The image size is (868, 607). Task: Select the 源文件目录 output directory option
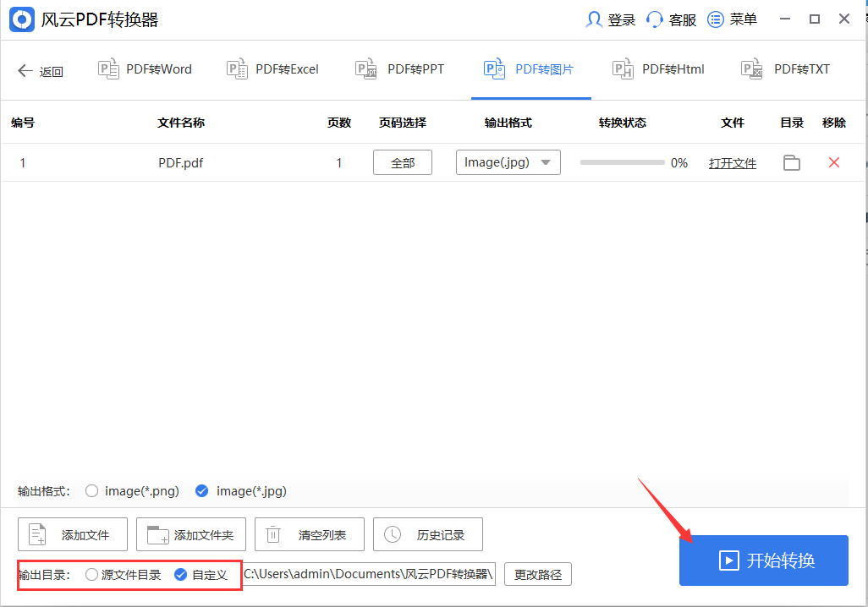pos(91,574)
